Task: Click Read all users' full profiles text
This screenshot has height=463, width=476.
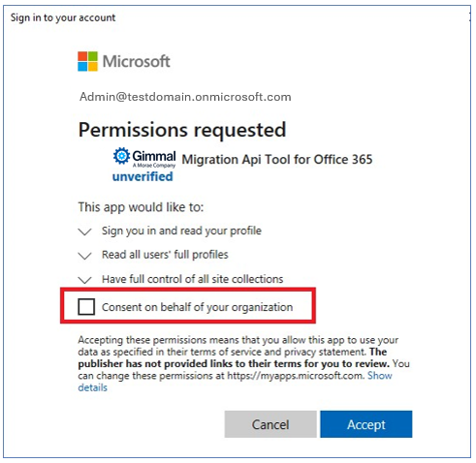Action: tap(165, 255)
